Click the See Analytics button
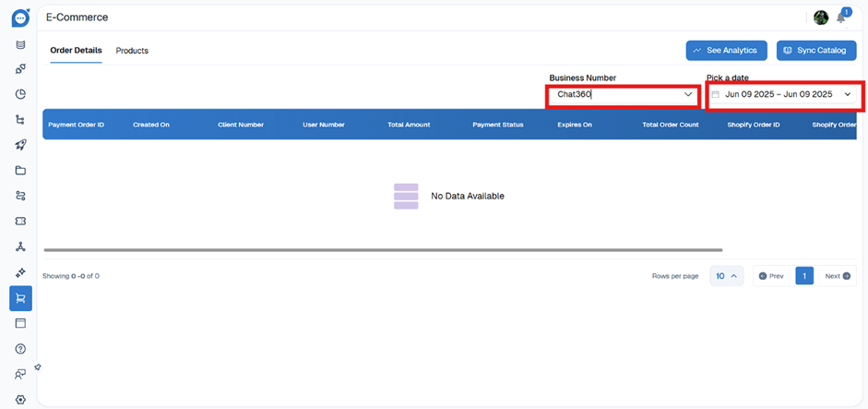This screenshot has height=409, width=868. click(726, 50)
